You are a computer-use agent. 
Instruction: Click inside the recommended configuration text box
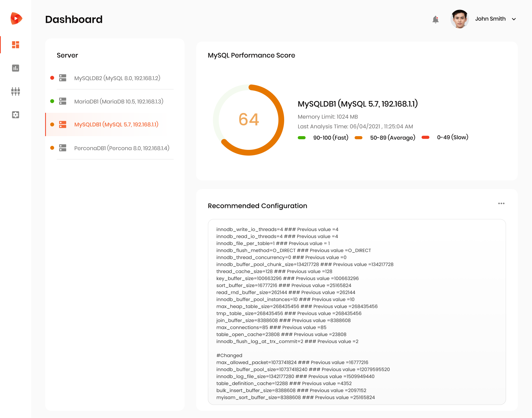357,312
